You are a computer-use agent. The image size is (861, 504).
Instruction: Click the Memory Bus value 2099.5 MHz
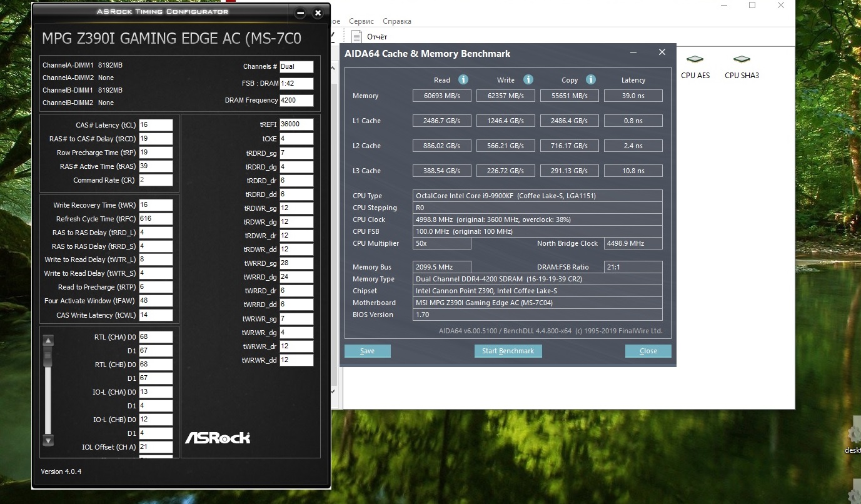point(442,267)
